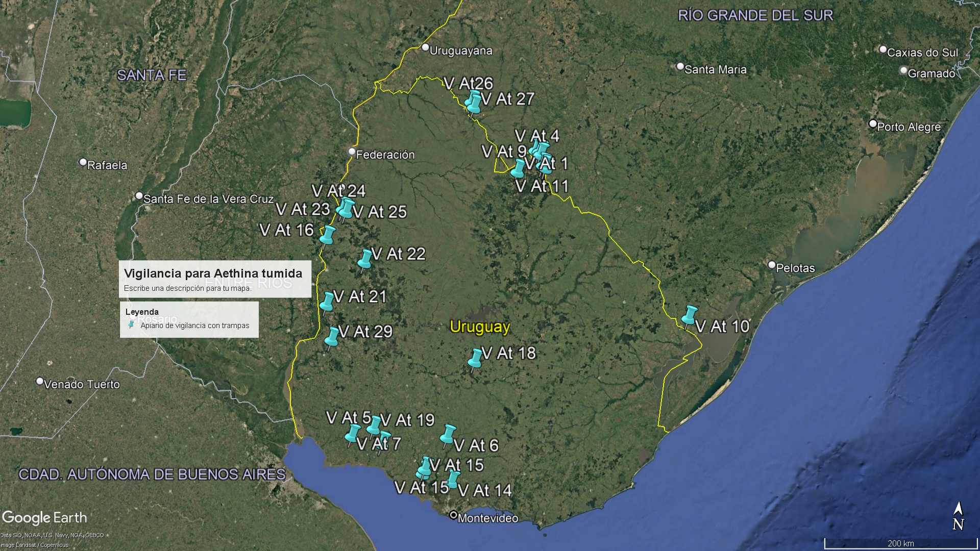Select the Pelotas city marker dot
Image resolution: width=980 pixels, height=551 pixels.
[x=772, y=265]
